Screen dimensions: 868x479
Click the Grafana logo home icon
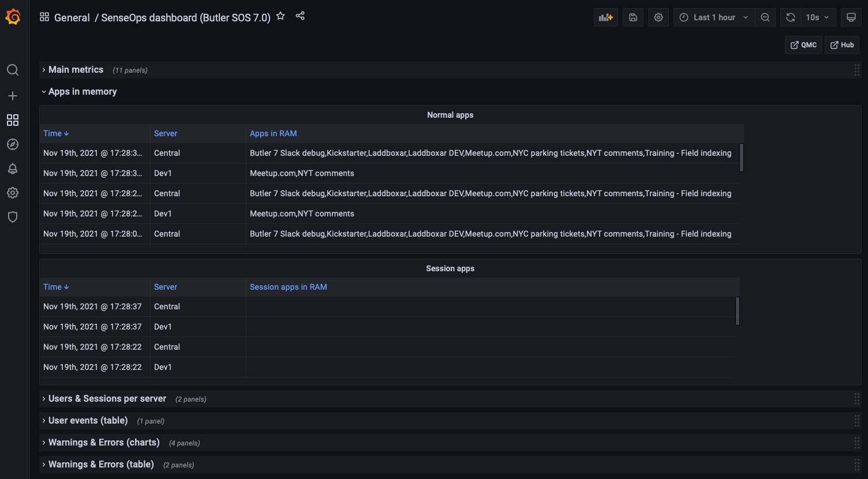13,17
